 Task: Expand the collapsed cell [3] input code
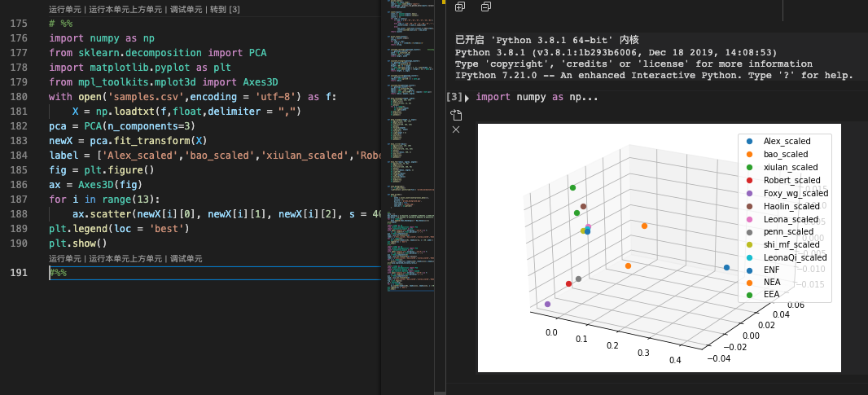coord(467,98)
